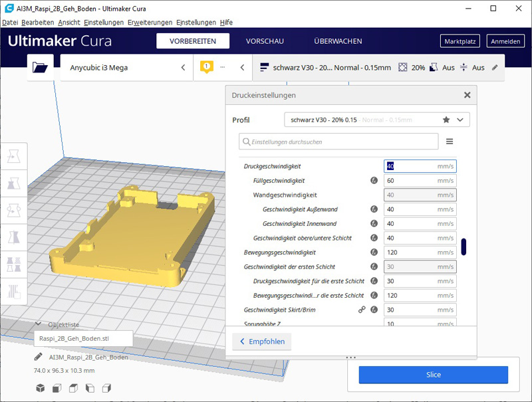Click the function icon for Geschwindigkeit Skirt/Brim
Image resolution: width=532 pixels, height=402 pixels.
[x=374, y=310]
